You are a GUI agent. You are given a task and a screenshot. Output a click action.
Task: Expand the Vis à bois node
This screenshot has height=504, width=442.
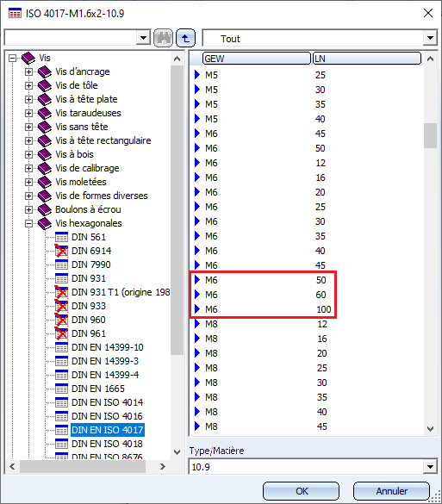click(28, 155)
